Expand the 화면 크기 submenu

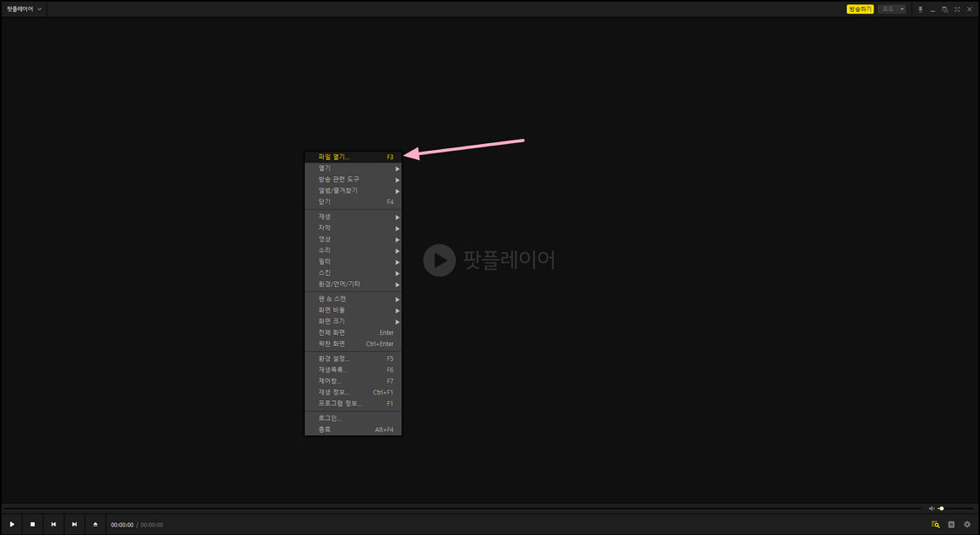pos(353,322)
